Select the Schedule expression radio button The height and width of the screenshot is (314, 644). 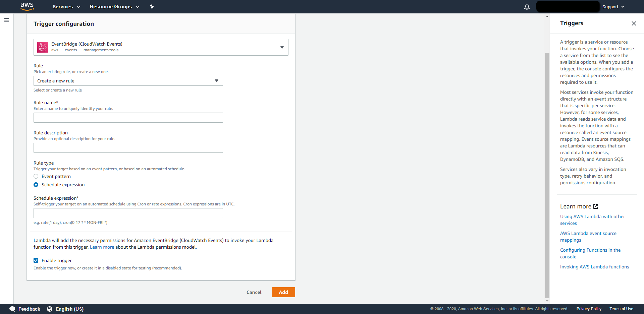36,185
